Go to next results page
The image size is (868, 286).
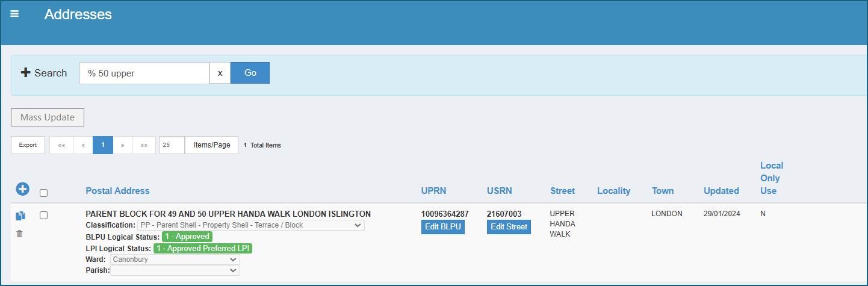pos(122,145)
